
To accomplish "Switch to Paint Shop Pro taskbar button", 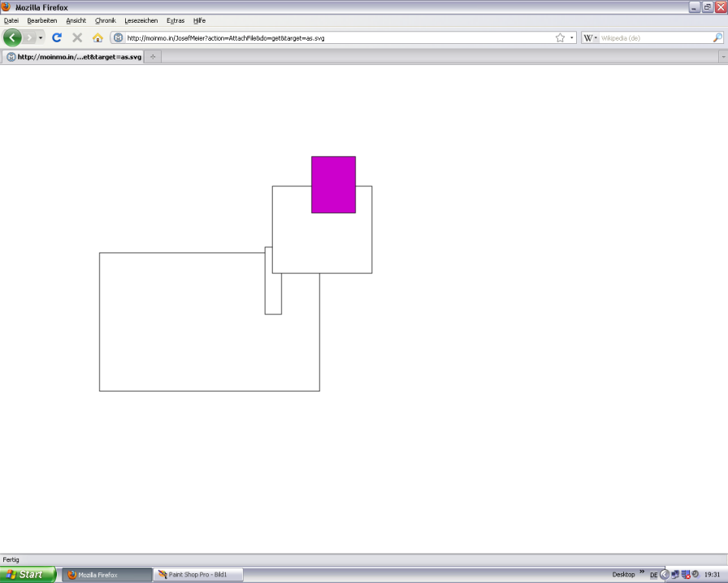I will click(198, 574).
